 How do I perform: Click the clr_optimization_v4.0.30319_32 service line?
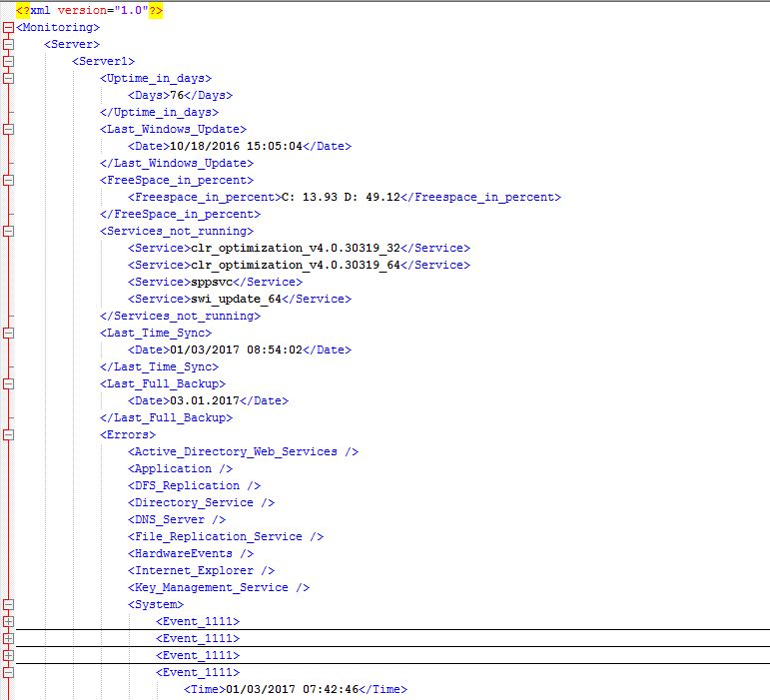pos(299,248)
